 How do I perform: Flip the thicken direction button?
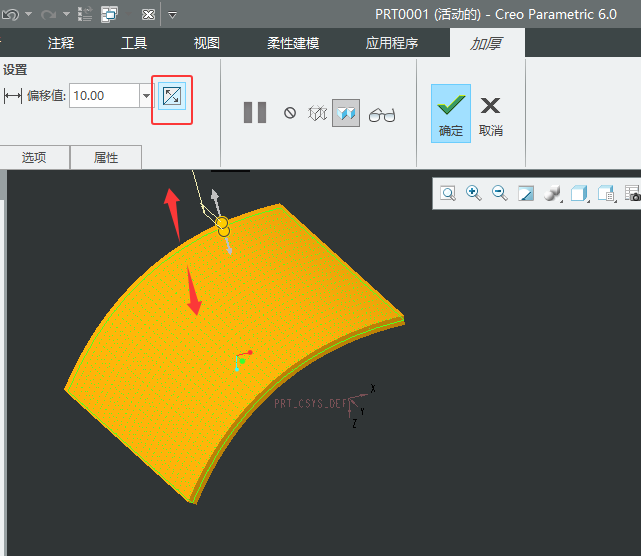(172, 96)
